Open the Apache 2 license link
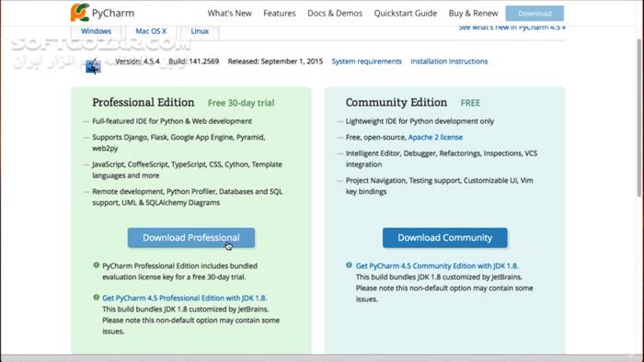 435,137
